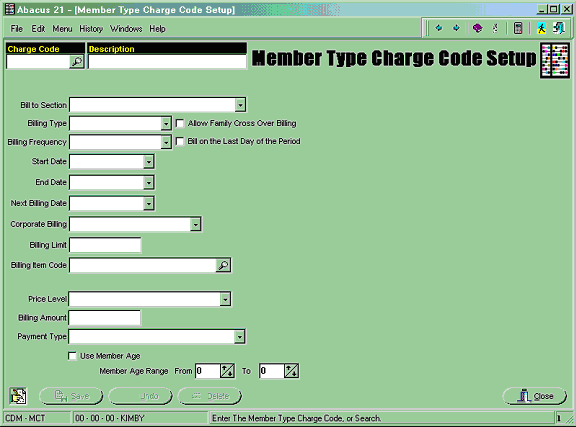This screenshot has height=427, width=576.
Task: Open the History menu
Action: (x=91, y=29)
